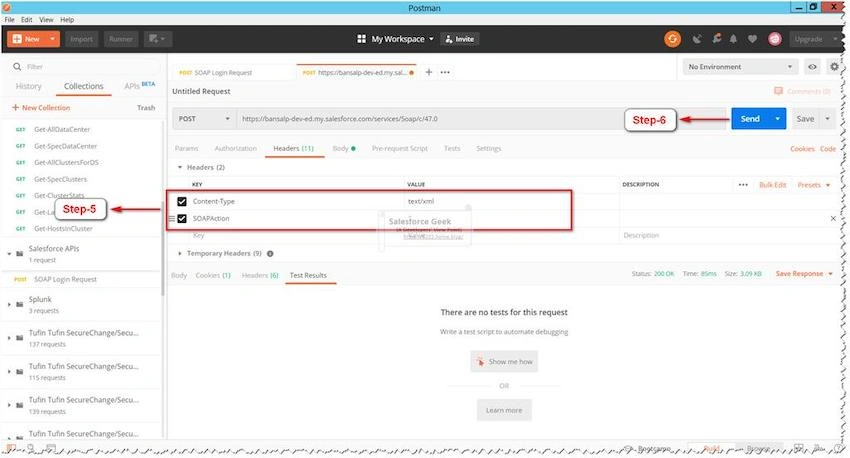The width and height of the screenshot is (850, 458).
Task: Open manage environments gear icon
Action: tap(834, 67)
